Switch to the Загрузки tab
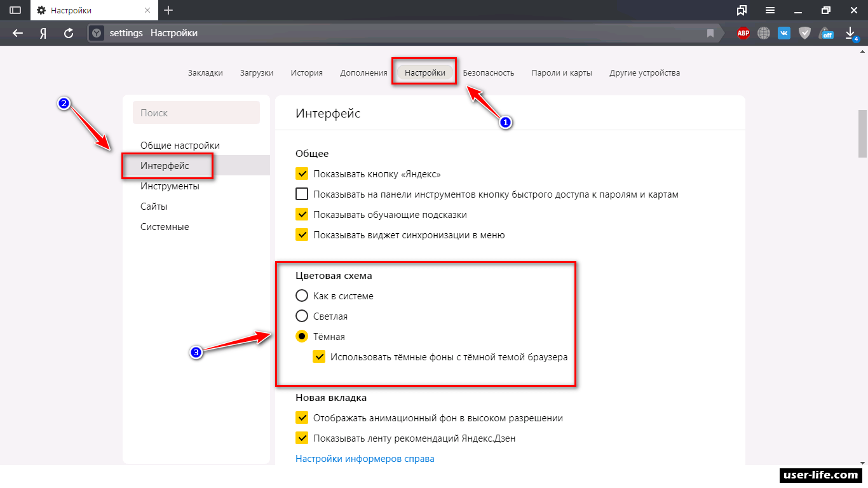The height and width of the screenshot is (488, 868). click(x=257, y=72)
